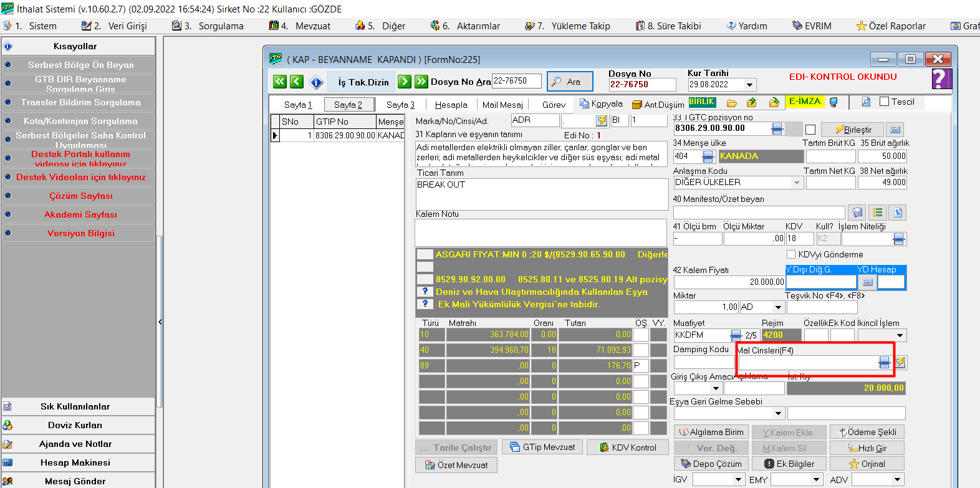Click open folder icon next to BIRLIK
Viewport: 980px width, 488px height.
pos(732,103)
